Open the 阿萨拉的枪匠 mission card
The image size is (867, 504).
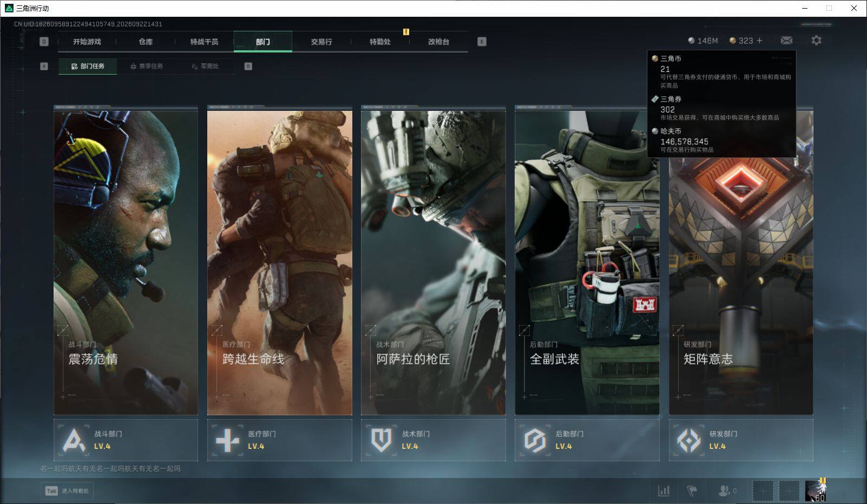tap(433, 261)
